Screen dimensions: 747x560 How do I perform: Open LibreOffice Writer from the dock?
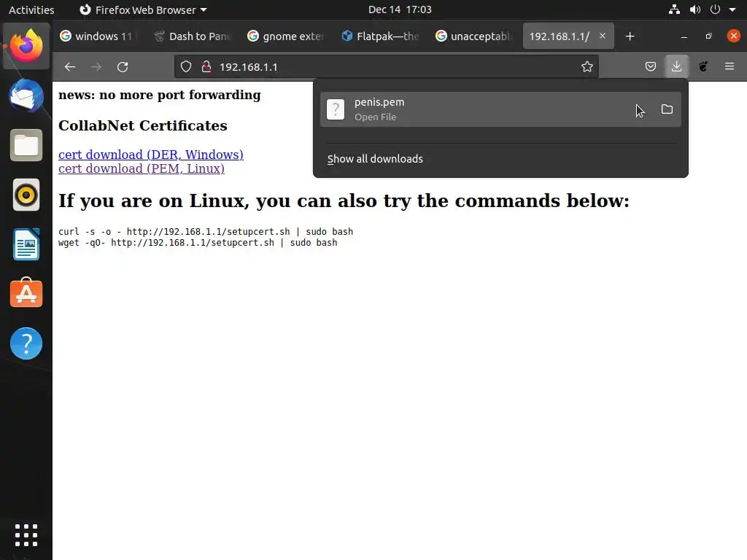(x=26, y=244)
